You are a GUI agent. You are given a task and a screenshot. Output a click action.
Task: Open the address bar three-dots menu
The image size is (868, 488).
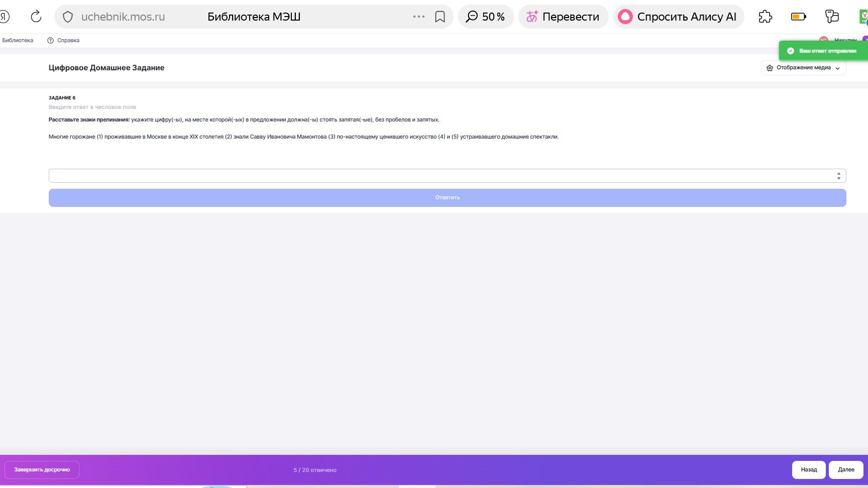coord(418,17)
